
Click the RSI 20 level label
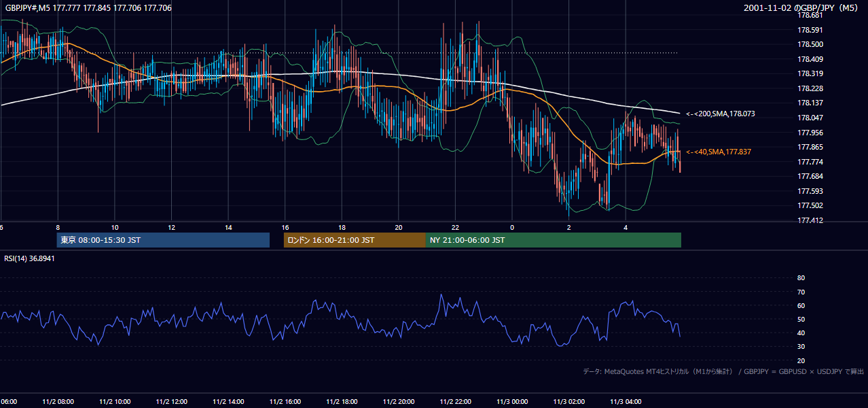pyautogui.click(x=801, y=360)
